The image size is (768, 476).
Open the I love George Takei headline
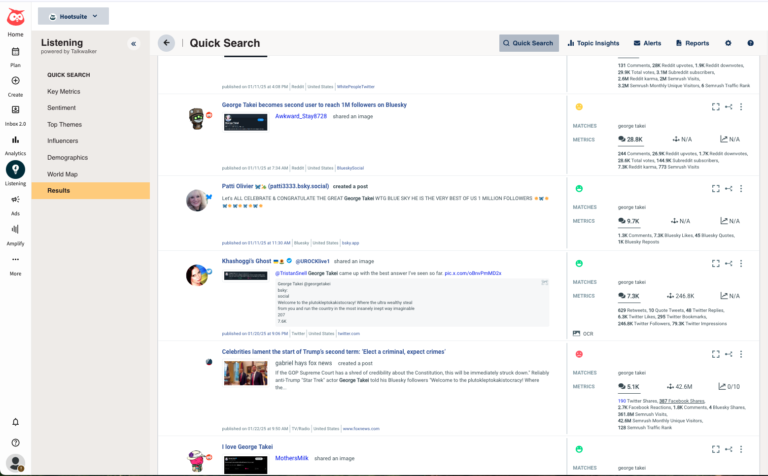247,447
